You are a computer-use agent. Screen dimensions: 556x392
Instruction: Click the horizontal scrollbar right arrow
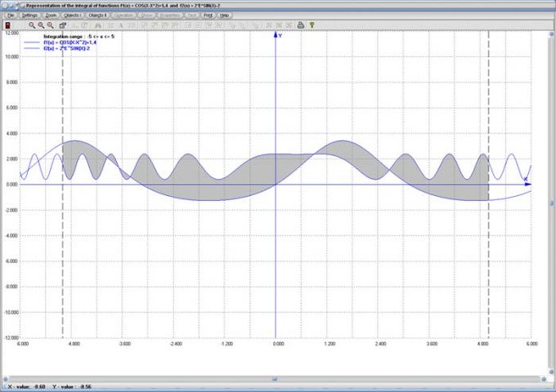[544, 379]
